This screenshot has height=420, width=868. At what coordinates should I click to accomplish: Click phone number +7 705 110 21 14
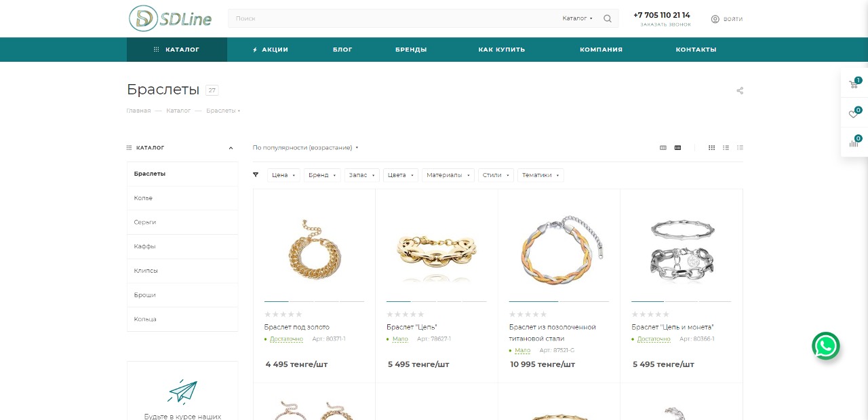point(662,15)
